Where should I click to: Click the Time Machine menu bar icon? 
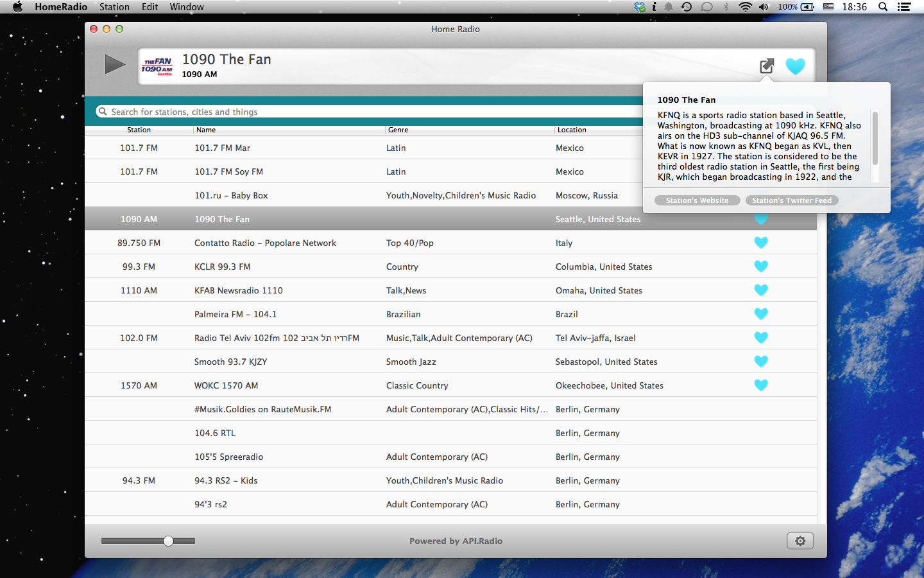coord(687,7)
